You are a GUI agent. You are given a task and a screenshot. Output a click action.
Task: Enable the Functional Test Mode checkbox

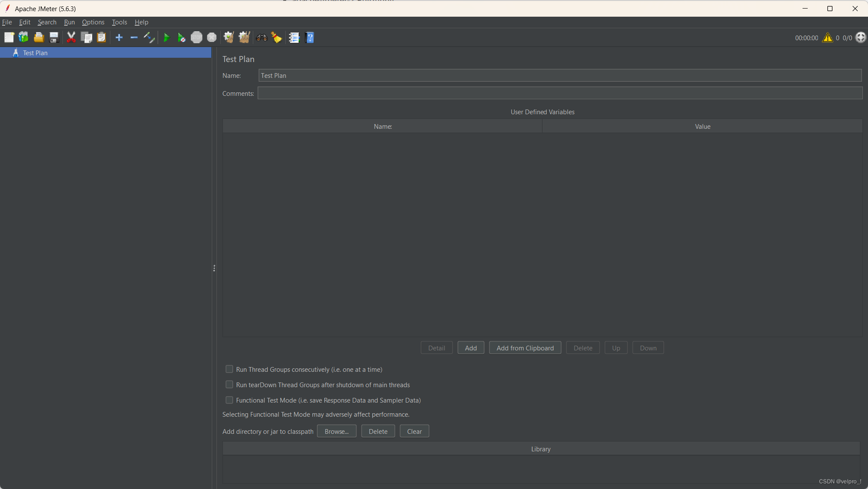click(x=229, y=400)
